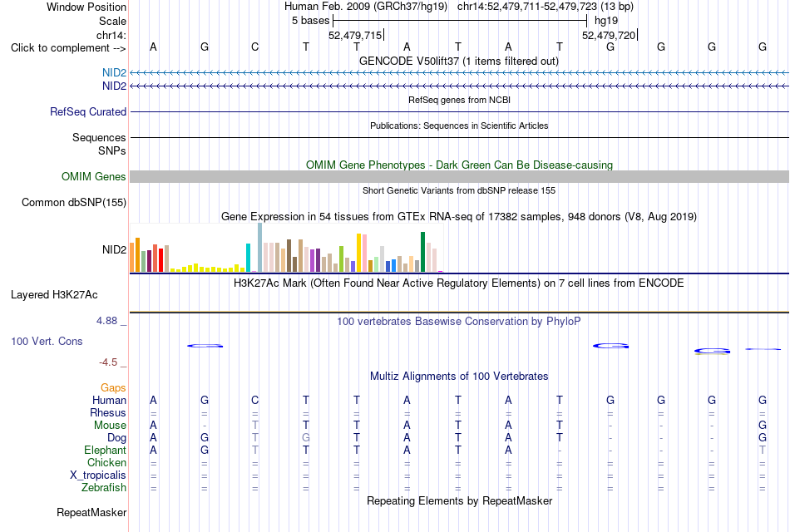Click the RepeatMasker track label
790x532 pixels.
(91, 512)
